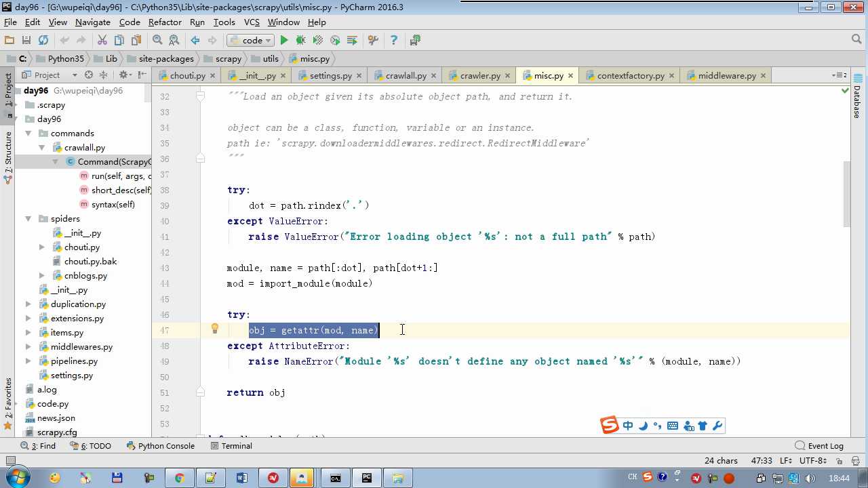This screenshot has height=488, width=868.
Task: Run the 'code' configuration (green play)
Action: point(284,41)
